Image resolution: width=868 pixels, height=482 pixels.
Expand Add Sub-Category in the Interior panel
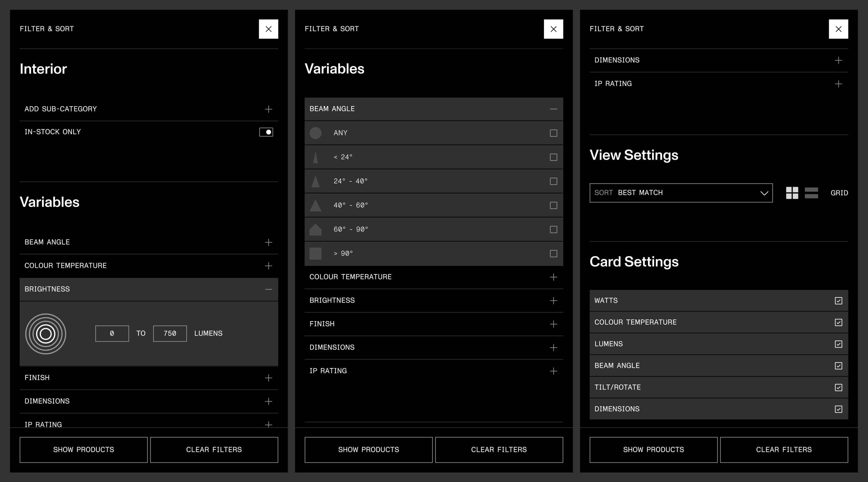[268, 109]
